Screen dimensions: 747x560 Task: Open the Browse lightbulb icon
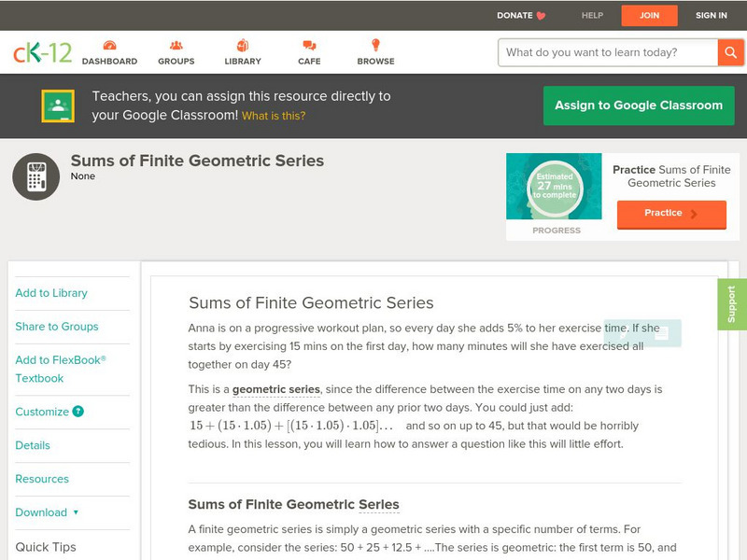coord(375,46)
